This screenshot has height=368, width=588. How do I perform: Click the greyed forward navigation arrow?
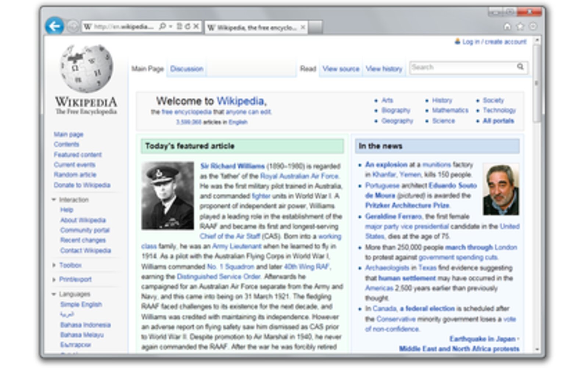point(73,26)
